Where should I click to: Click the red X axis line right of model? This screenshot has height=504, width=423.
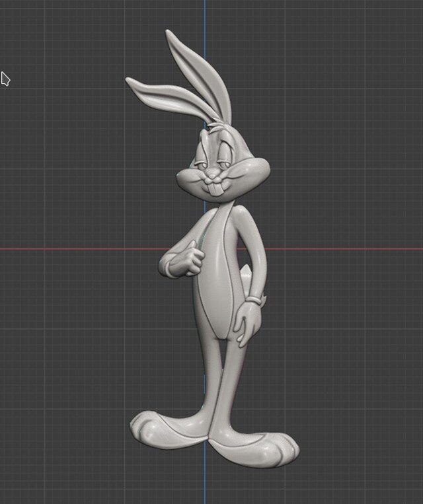pyautogui.click(x=344, y=249)
